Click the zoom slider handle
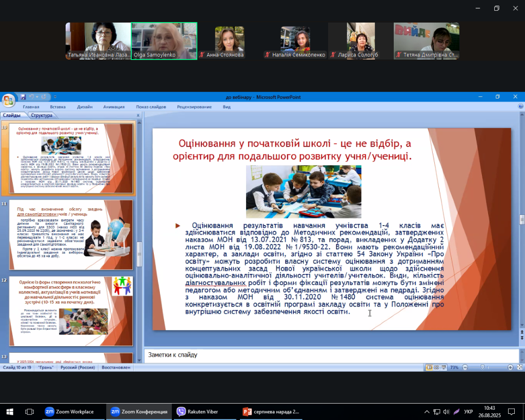The width and height of the screenshot is (525, 420). coord(482,367)
